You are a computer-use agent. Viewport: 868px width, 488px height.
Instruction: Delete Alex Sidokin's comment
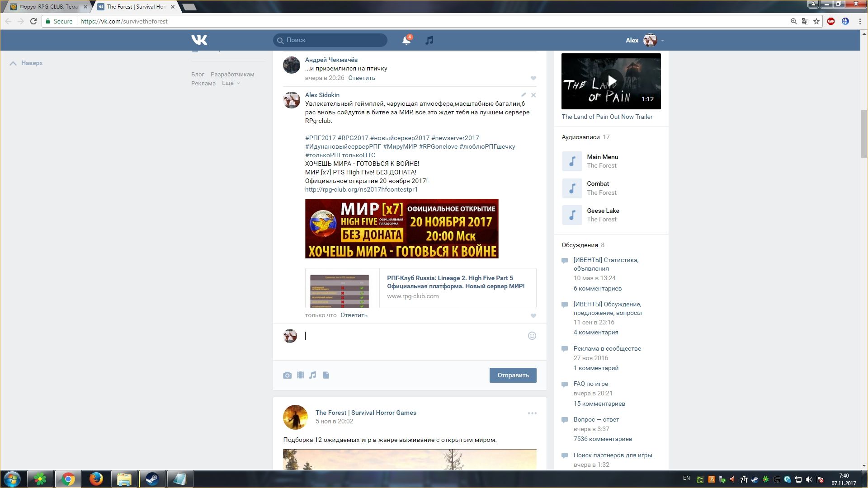tap(533, 95)
